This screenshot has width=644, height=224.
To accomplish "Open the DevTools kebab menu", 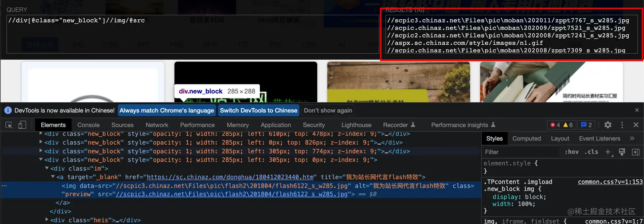I will tap(622, 125).
